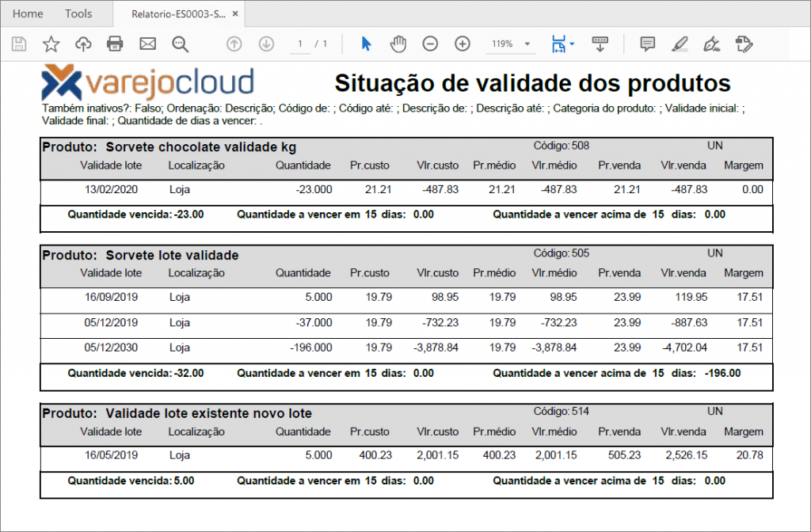This screenshot has width=811, height=532.
Task: Switch to the Home tab
Action: [x=28, y=13]
